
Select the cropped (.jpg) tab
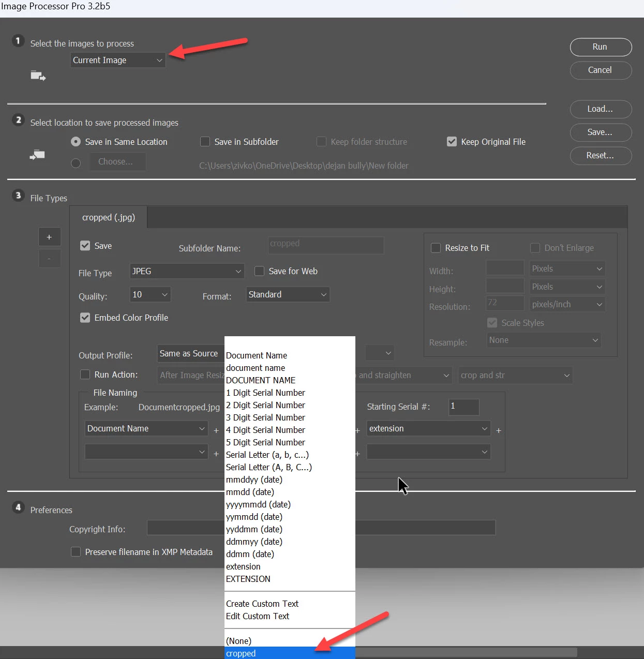coord(109,218)
